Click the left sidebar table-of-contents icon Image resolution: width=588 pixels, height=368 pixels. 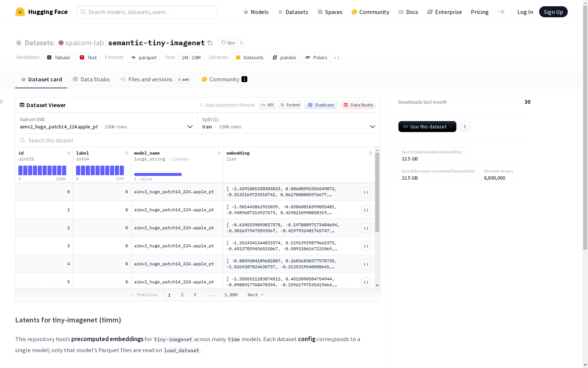click(2, 102)
